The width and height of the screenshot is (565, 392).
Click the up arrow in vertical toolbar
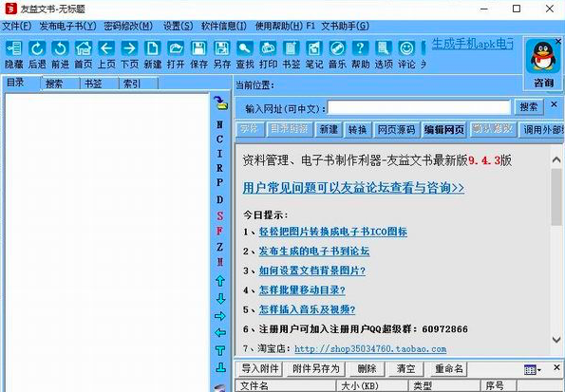[220, 281]
